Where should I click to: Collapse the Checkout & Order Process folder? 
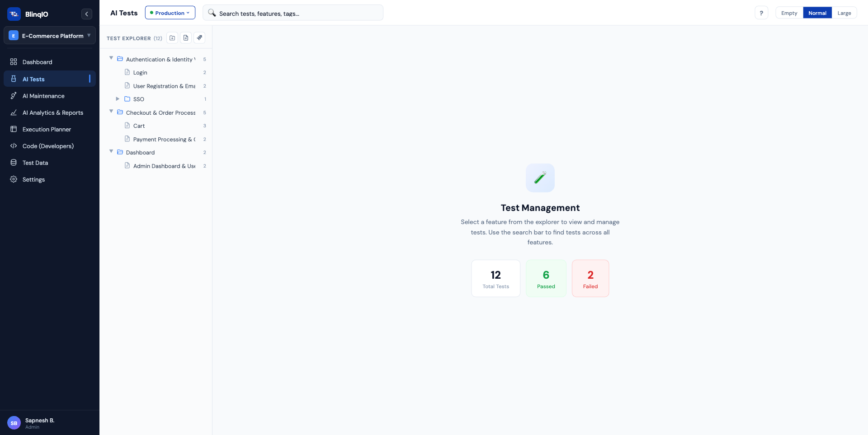(111, 112)
